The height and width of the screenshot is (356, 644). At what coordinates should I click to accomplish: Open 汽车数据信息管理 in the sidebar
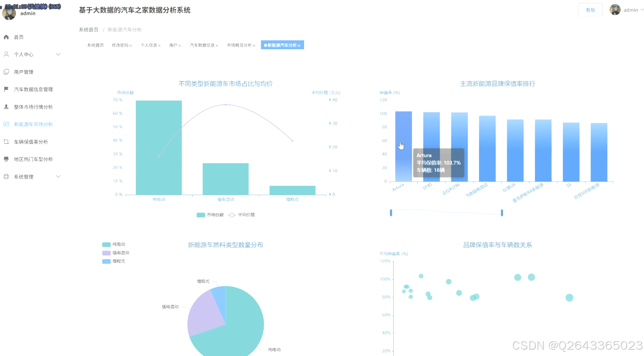[x=33, y=89]
